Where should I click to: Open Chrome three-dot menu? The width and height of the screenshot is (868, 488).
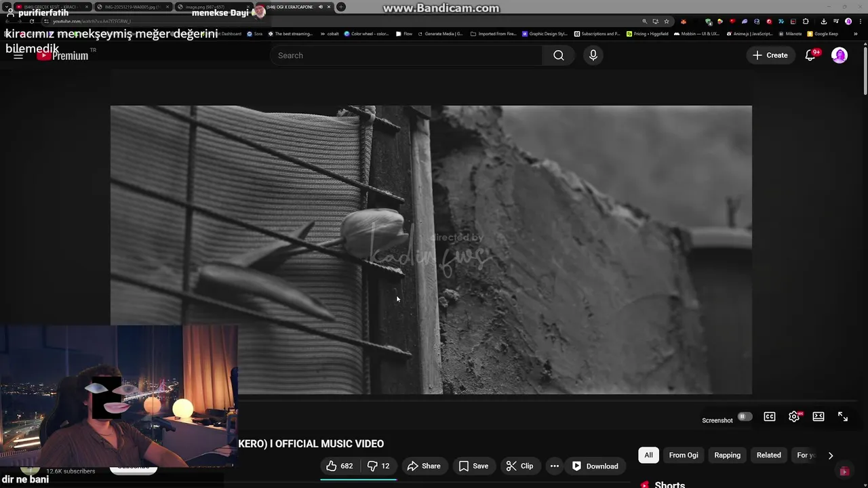861,22
